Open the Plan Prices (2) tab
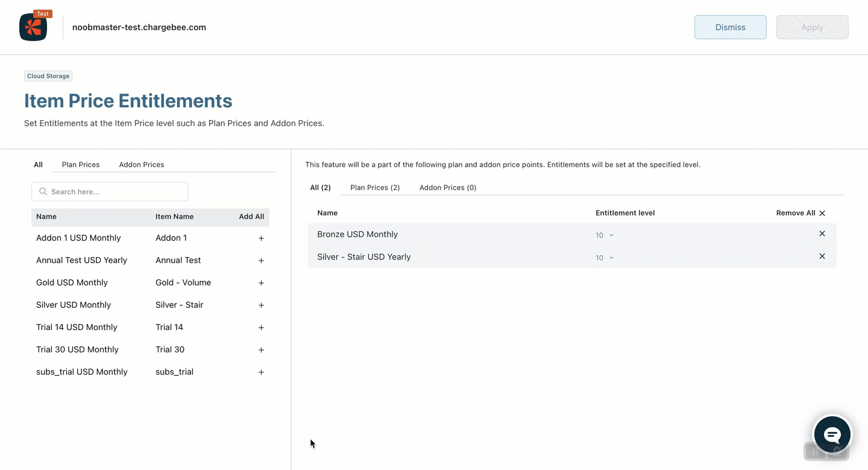The image size is (868, 470). coord(375,188)
